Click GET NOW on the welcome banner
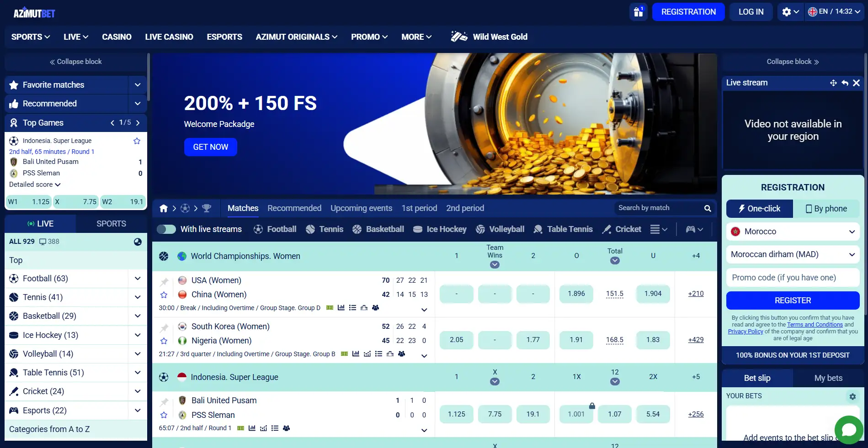The height and width of the screenshot is (448, 868). [210, 147]
